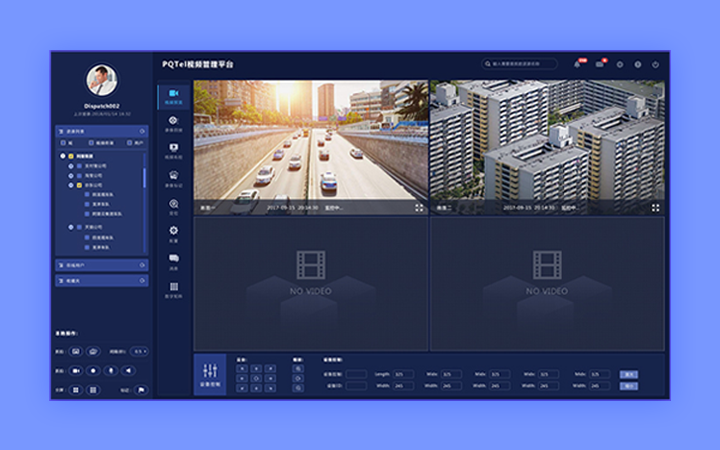This screenshot has width=720, height=450.
Task: Click the power icon in top-right header
Action: [x=655, y=65]
